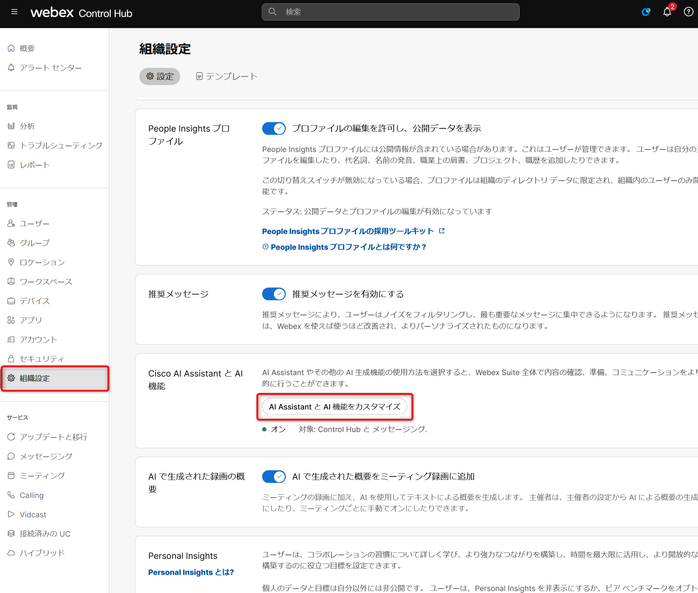Click the トラブルシューティング sidebar icon
Viewport: 698px width, 593px height.
tap(11, 145)
